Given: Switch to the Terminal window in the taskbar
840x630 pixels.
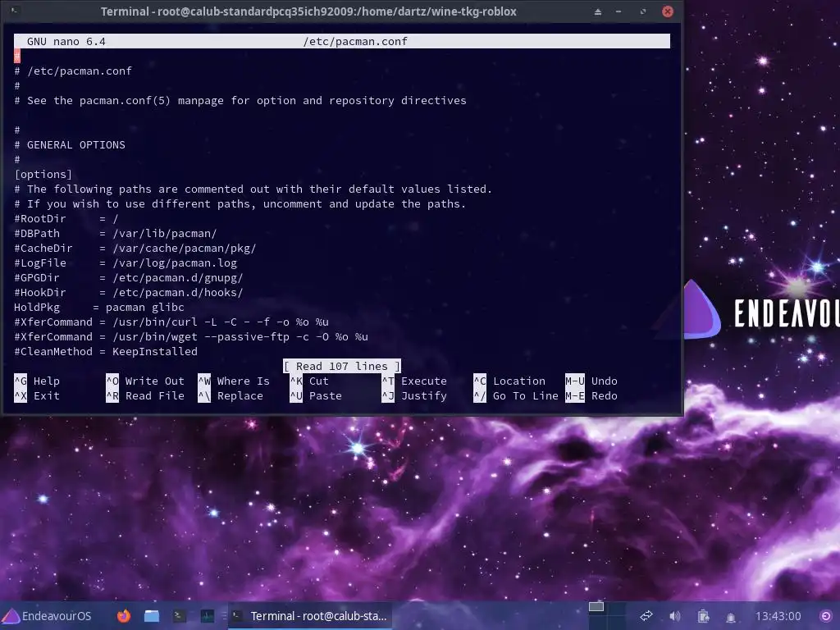Looking at the screenshot, I should (x=309, y=616).
